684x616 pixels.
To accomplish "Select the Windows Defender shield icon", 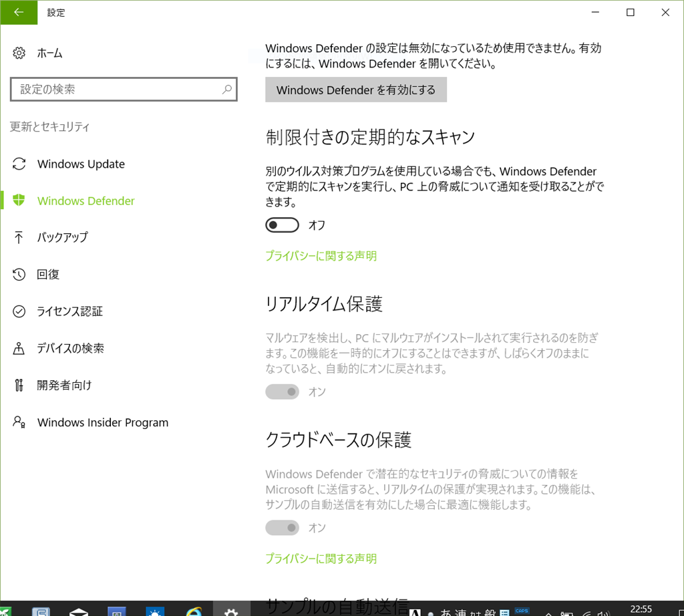I will 19,200.
